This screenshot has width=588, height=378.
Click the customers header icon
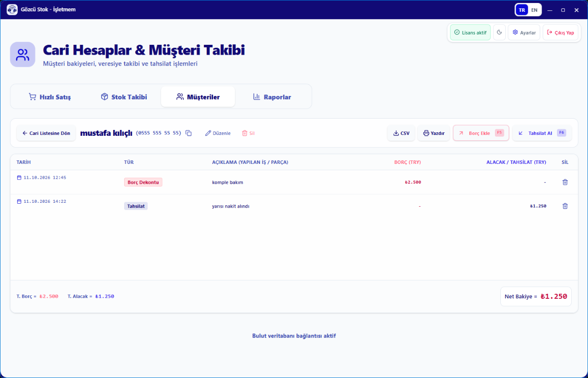(23, 55)
